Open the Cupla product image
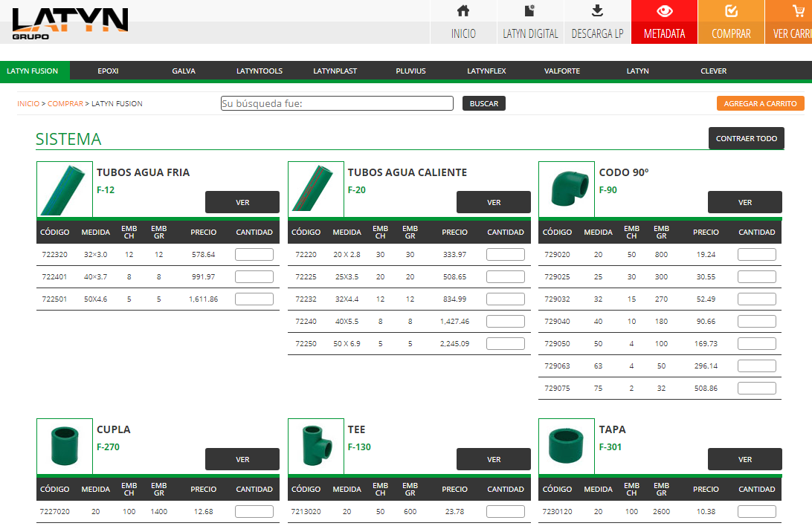Viewport: 812px width, 526px height. tap(65, 447)
